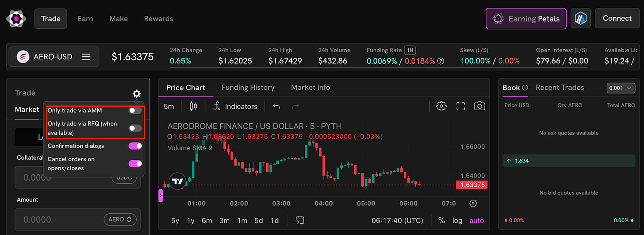Select the Market order tab
Viewport: 644px width, 235px height.
click(27, 109)
